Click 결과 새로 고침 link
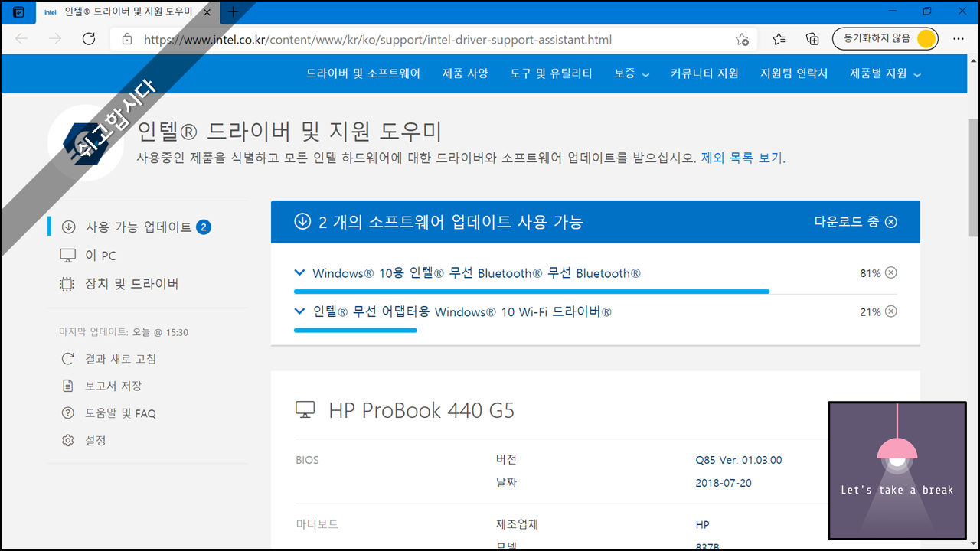 [x=120, y=359]
